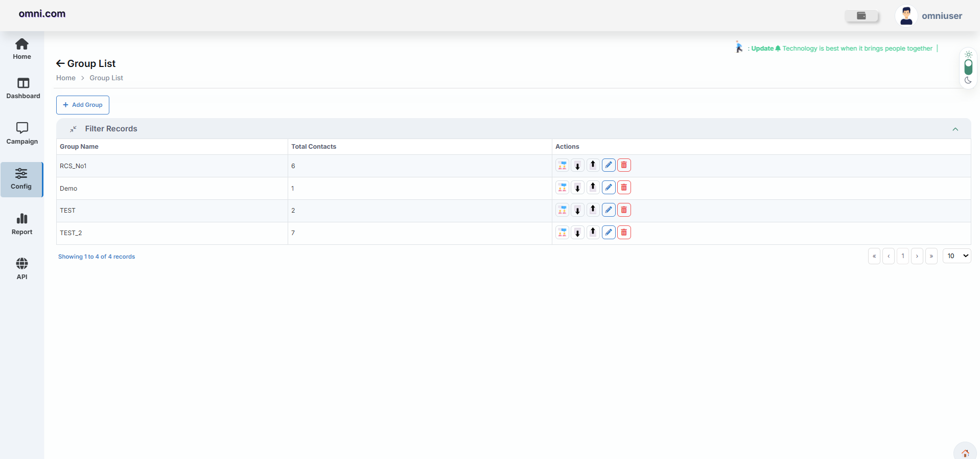The height and width of the screenshot is (459, 980).
Task: Edit the TEST_2 group with pencil icon
Action: point(609,233)
